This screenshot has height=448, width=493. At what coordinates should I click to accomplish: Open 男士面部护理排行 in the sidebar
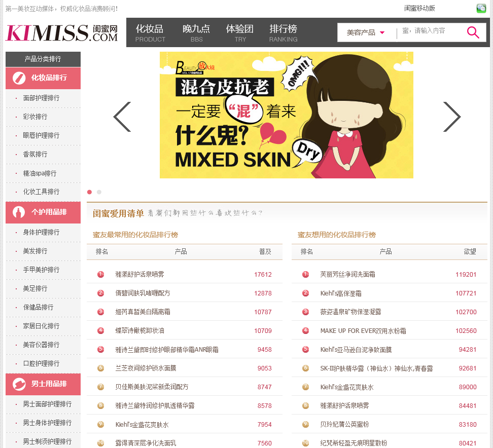click(x=47, y=404)
